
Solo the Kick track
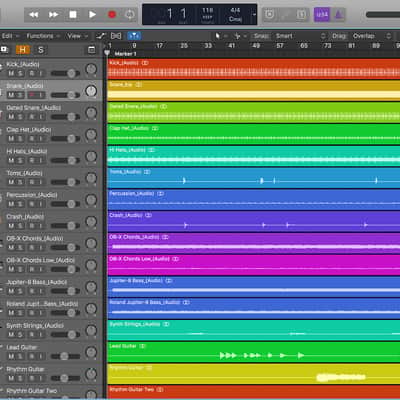pyautogui.click(x=20, y=73)
